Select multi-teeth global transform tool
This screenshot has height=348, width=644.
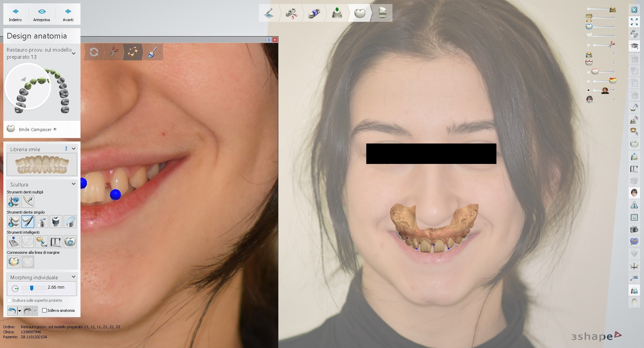(x=14, y=201)
